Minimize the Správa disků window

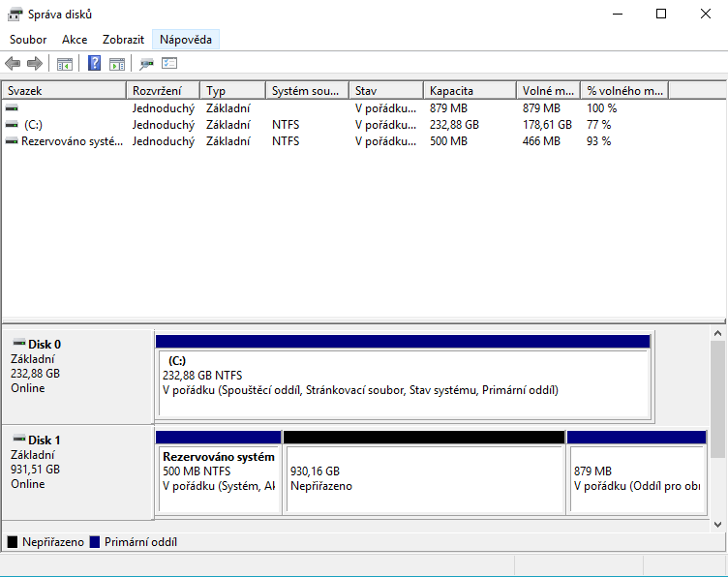618,14
